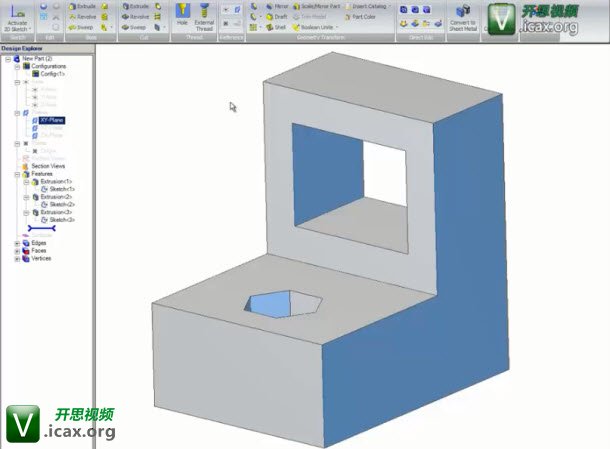
Task: Click the Insert Catalog tool
Action: (366, 6)
